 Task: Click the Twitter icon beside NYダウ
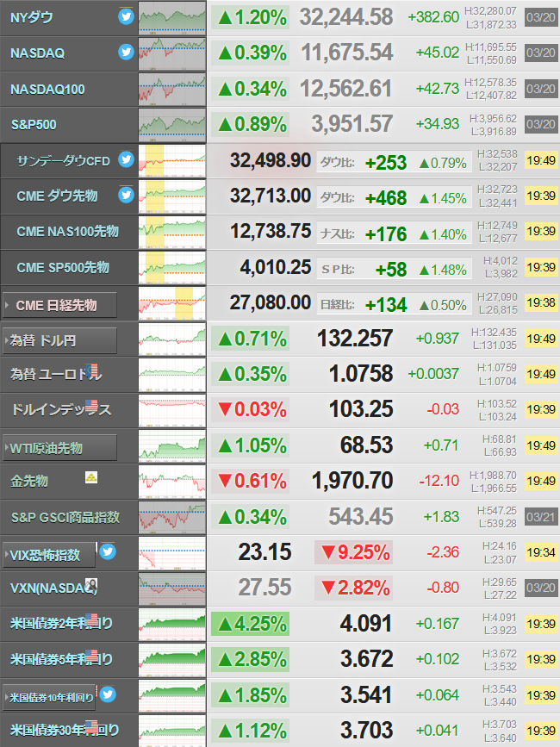126,16
